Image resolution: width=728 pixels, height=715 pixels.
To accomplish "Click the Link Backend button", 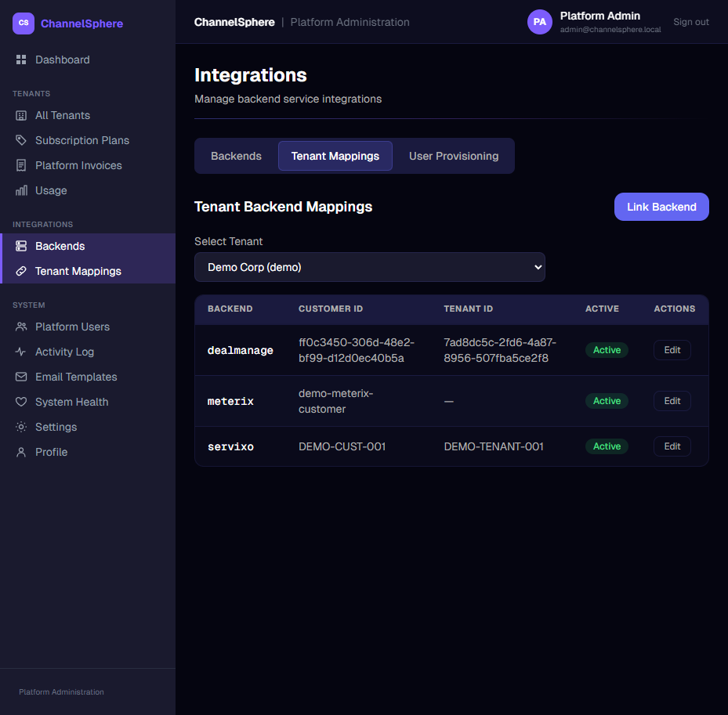I will (x=661, y=207).
